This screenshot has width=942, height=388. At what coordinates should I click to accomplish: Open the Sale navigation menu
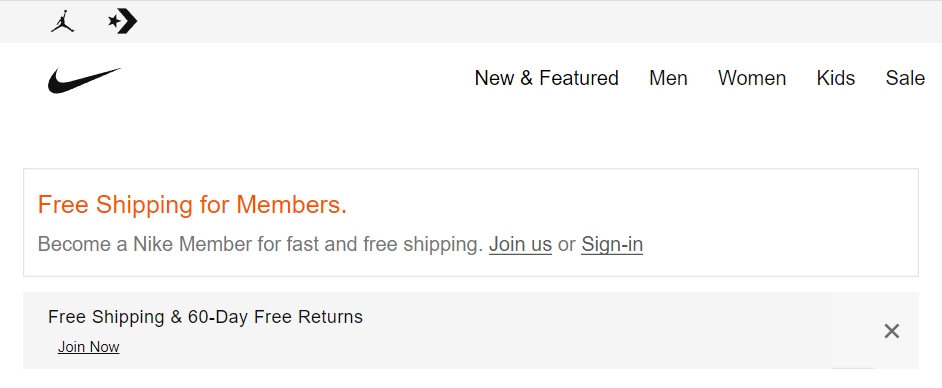coord(905,78)
